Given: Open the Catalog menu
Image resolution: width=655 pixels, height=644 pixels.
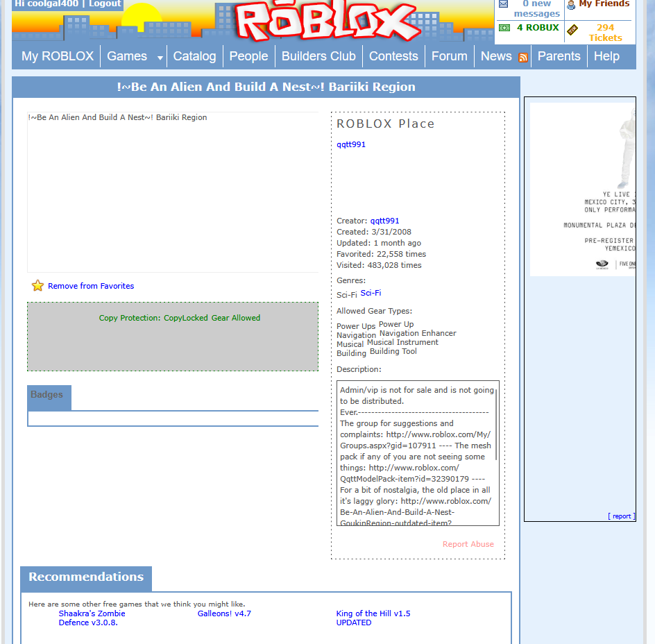Looking at the screenshot, I should [194, 56].
